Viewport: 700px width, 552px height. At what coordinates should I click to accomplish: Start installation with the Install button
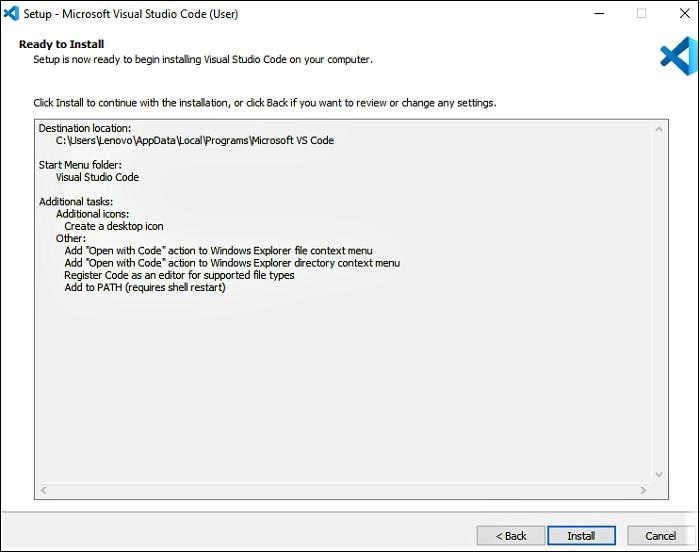581,536
